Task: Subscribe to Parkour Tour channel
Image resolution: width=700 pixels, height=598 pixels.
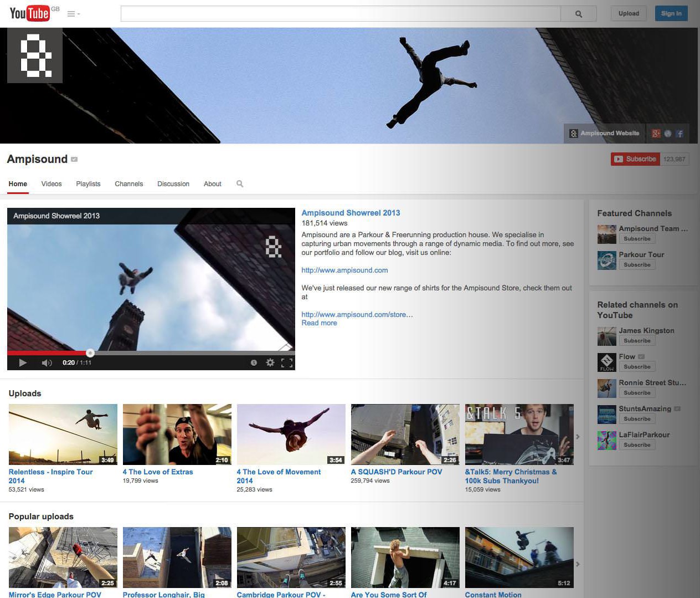Action: pos(637,265)
